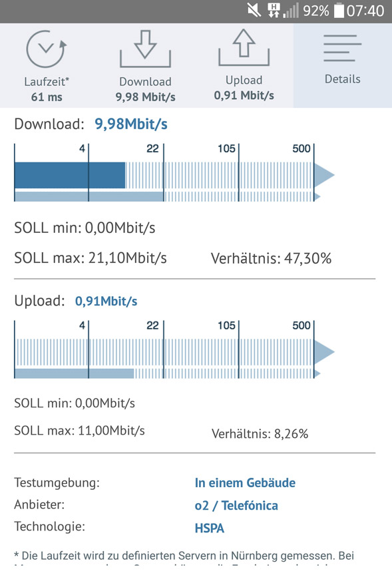Viewport: 392px width, 571px height.
Task: Tap the download bar end arrow
Action: 324,175
